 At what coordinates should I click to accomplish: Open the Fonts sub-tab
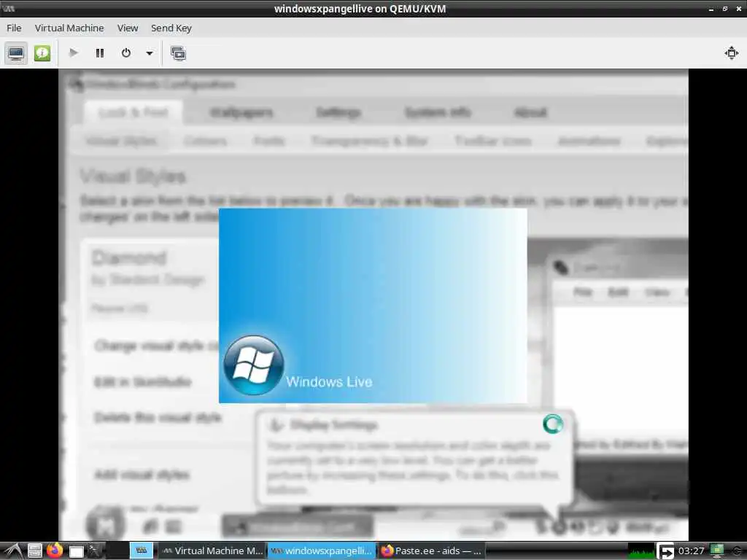pyautogui.click(x=269, y=141)
